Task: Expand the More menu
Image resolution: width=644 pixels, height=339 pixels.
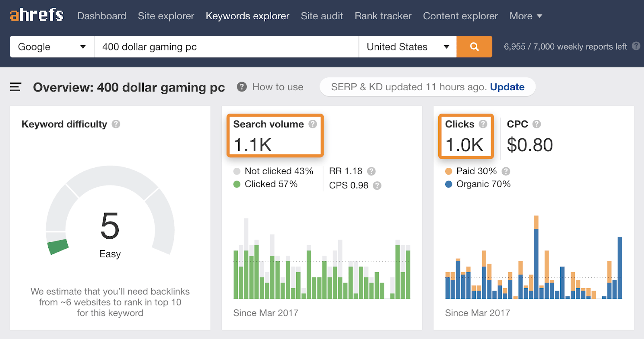Action: [526, 16]
